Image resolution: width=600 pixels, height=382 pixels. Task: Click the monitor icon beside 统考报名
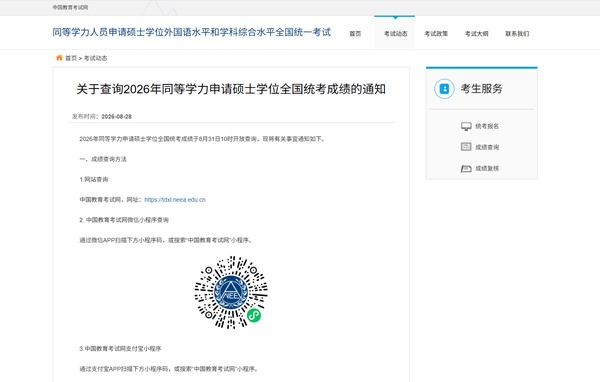pyautogui.click(x=466, y=126)
